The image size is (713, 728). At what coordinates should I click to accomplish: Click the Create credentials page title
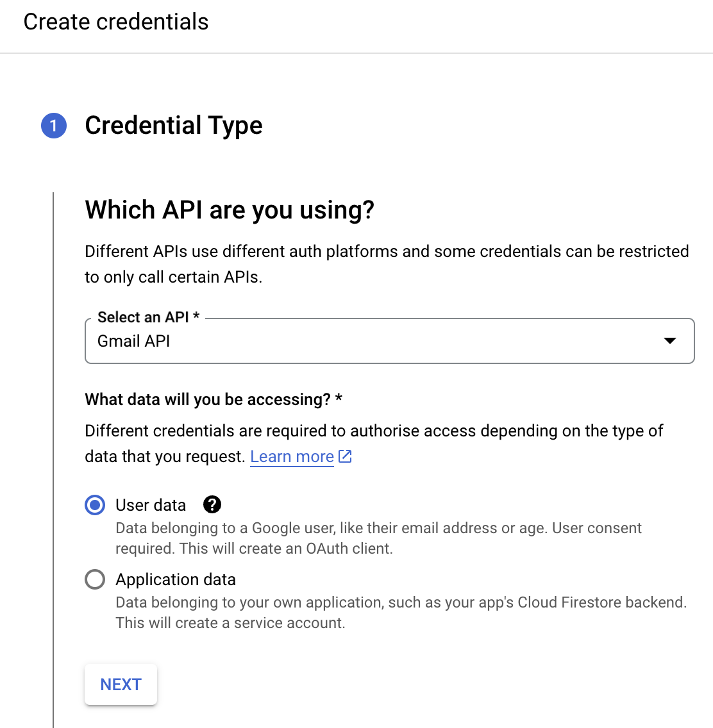point(116,22)
